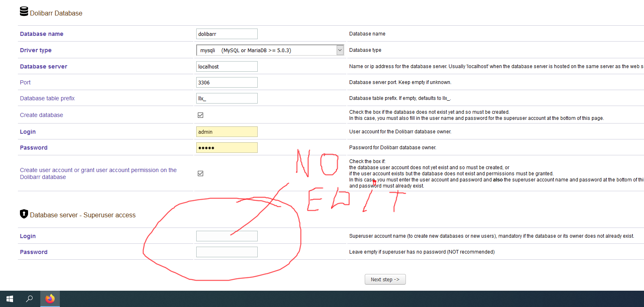
Task: Click the empty Superuser Password field
Action: click(227, 252)
